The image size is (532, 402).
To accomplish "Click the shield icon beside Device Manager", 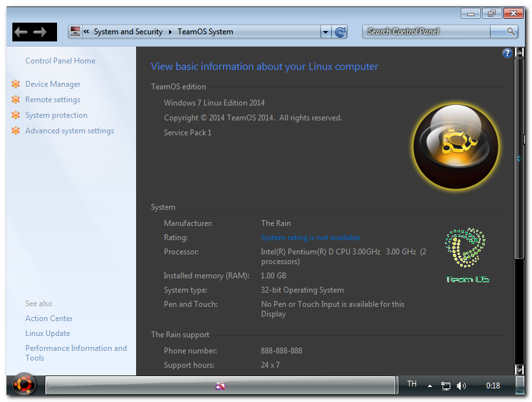I will coord(16,84).
